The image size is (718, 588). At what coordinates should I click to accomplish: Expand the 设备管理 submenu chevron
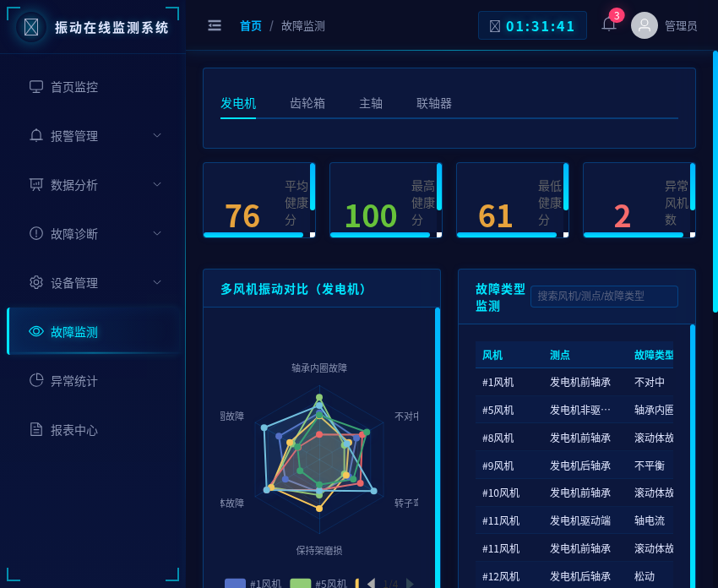pos(157,282)
